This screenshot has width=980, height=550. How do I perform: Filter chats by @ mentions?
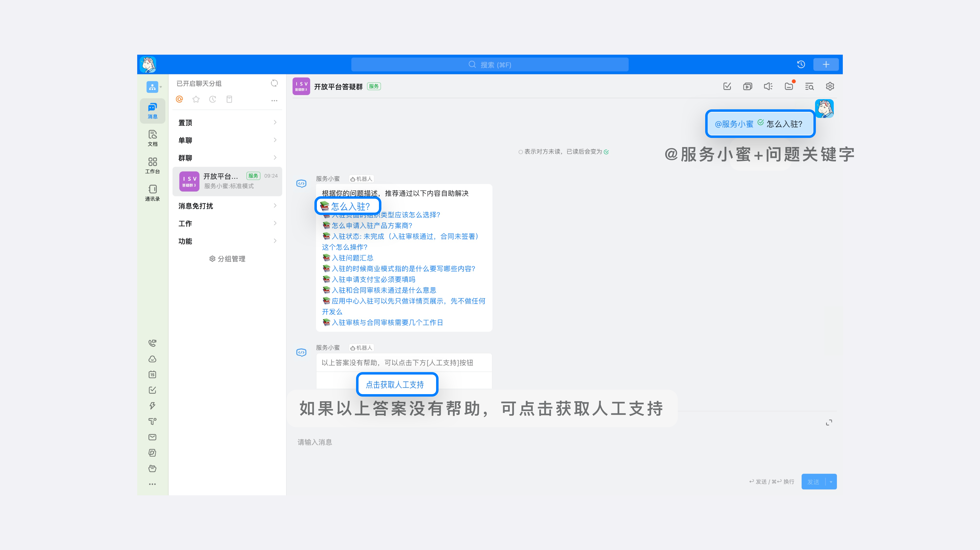[x=180, y=100]
